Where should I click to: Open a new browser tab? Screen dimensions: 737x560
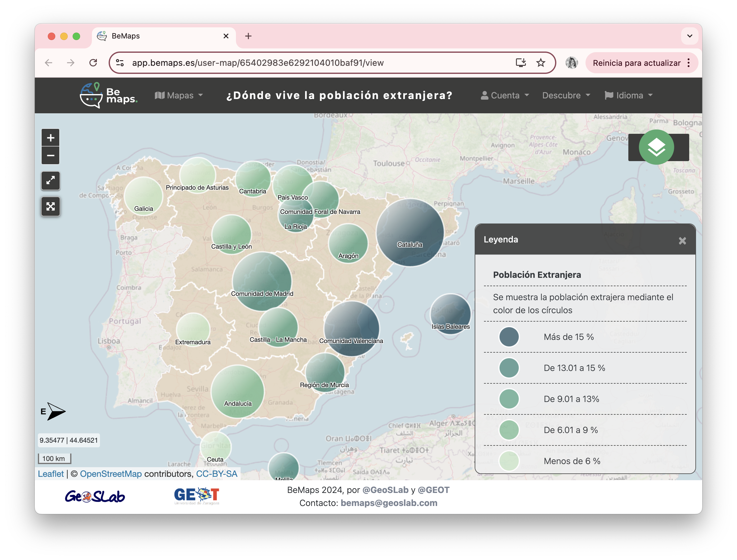tap(248, 36)
